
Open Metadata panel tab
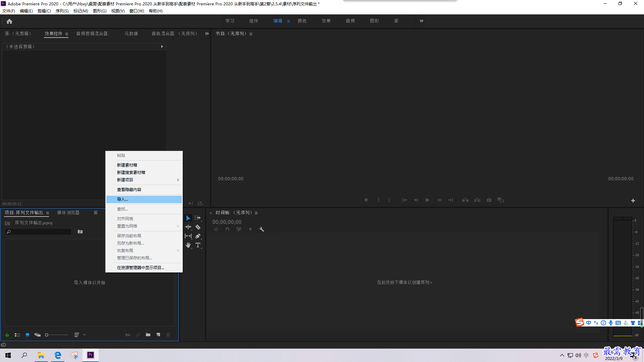coord(131,34)
